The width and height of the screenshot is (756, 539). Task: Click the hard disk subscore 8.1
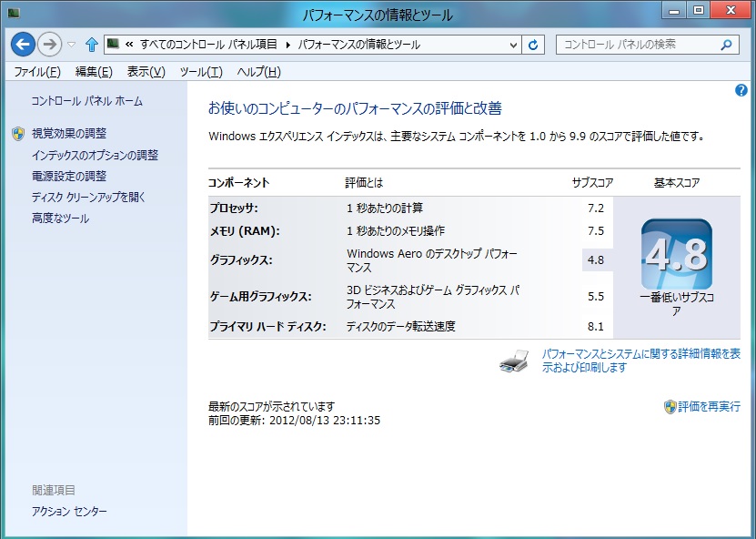[x=596, y=327]
